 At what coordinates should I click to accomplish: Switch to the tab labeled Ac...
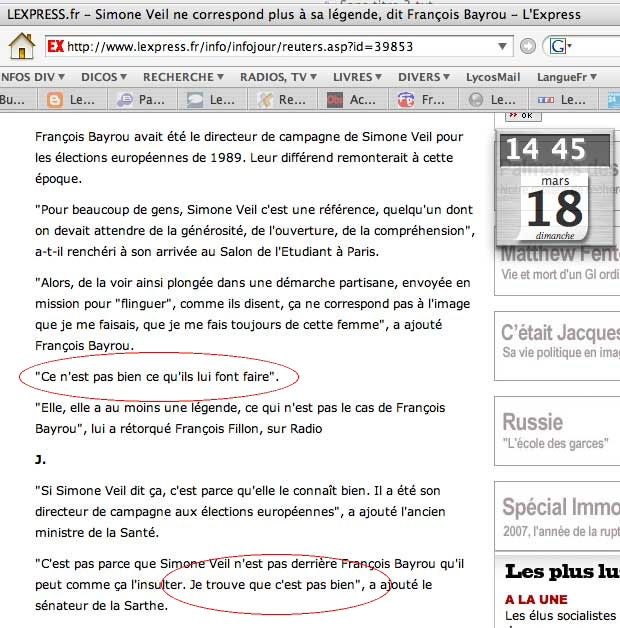point(352,100)
